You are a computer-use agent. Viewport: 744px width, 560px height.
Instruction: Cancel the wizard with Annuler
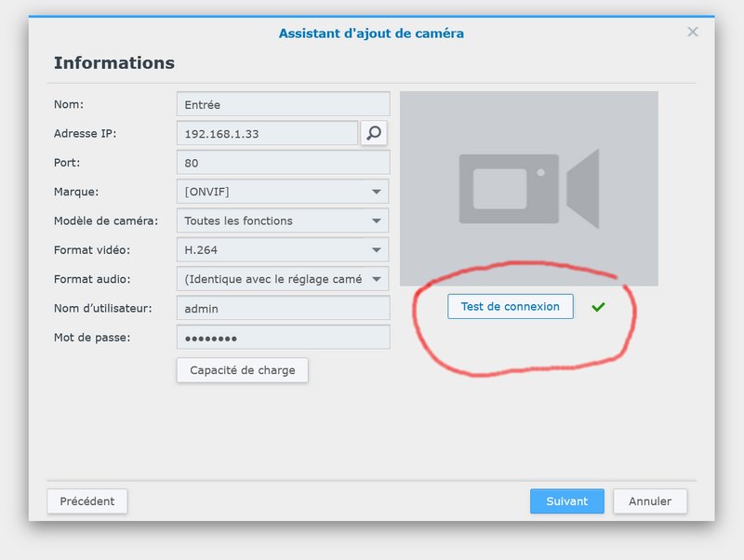(650, 501)
